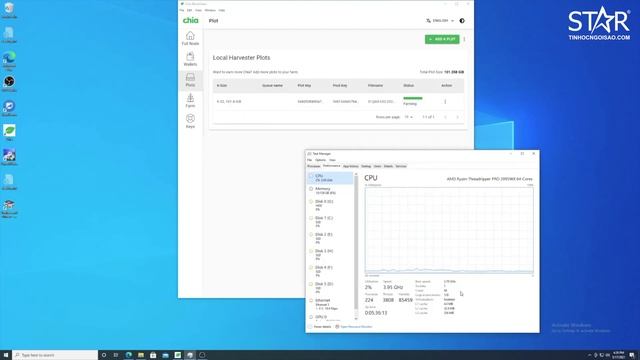This screenshot has width=640, height=360.
Task: Open Options menu in Task Manager
Action: 320,160
